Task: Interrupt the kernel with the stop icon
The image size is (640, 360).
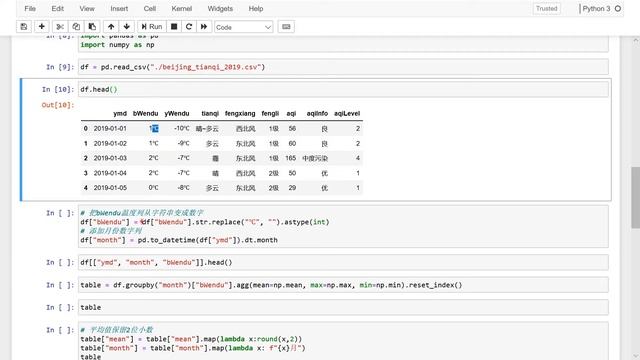Action: pos(174,27)
